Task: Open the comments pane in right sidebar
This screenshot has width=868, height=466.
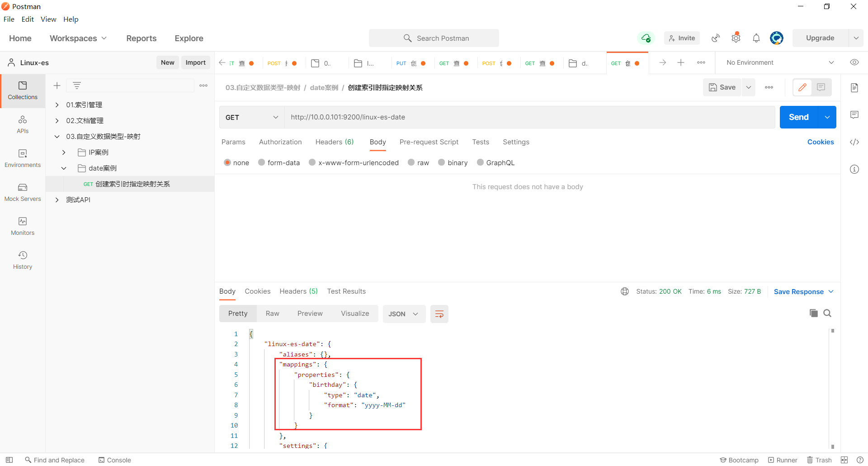Action: coord(854,115)
